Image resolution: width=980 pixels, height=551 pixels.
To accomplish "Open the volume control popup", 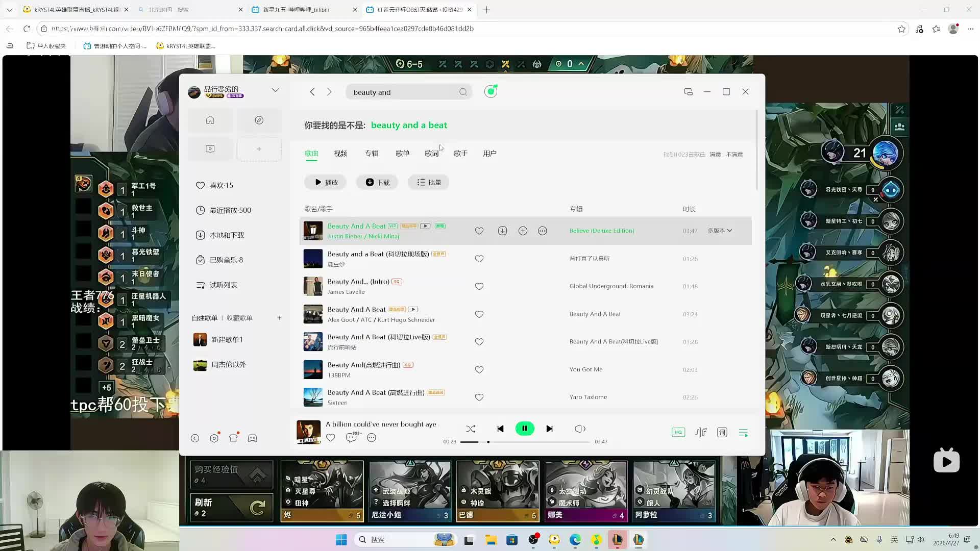I will (x=580, y=429).
